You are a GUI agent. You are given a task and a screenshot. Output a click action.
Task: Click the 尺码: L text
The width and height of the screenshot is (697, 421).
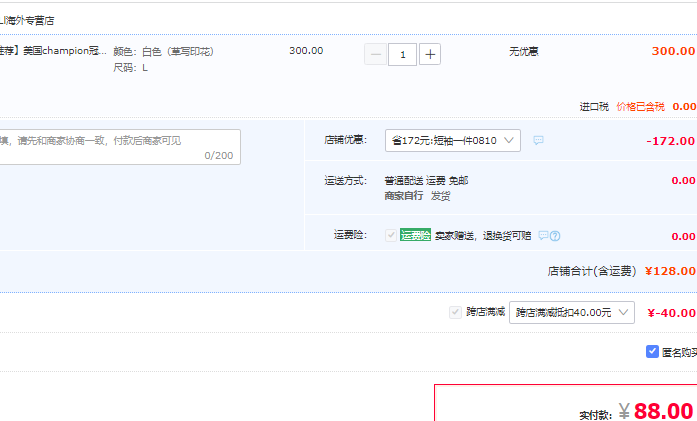pyautogui.click(x=130, y=68)
